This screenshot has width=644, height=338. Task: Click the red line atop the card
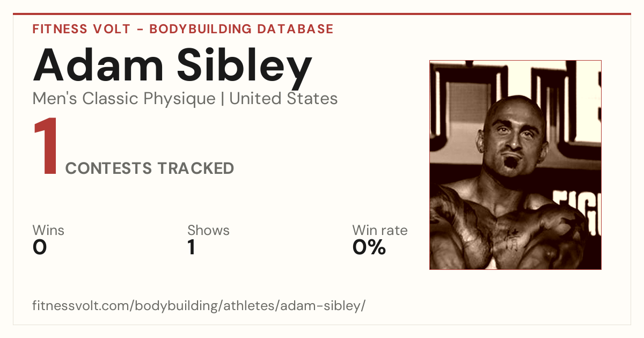coord(322,14)
